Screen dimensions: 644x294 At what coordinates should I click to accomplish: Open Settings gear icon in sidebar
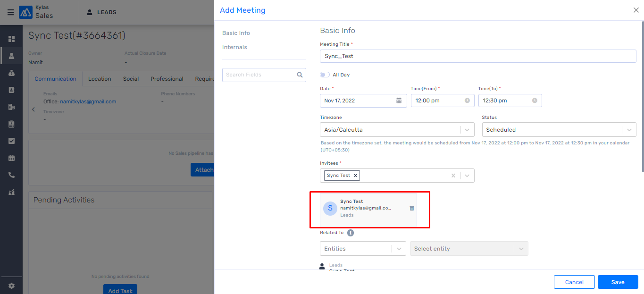pos(11,286)
